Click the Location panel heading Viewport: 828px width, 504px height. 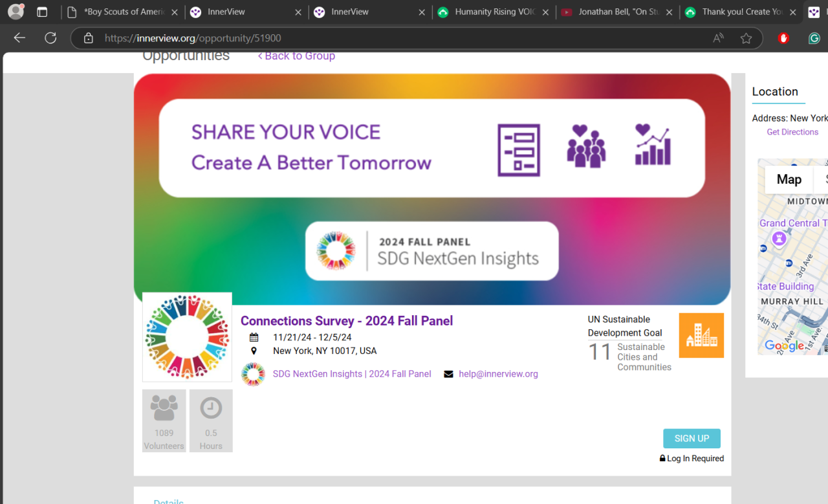775,92
